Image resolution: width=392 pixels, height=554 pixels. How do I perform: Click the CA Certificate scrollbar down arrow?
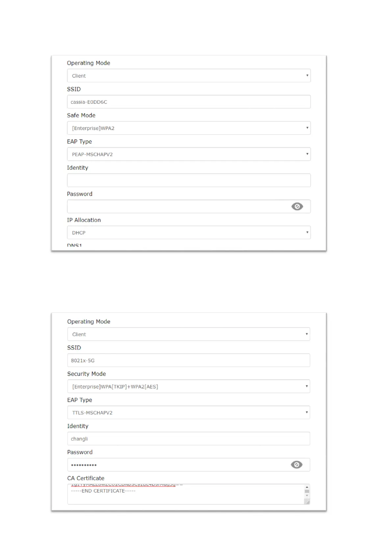click(x=307, y=496)
